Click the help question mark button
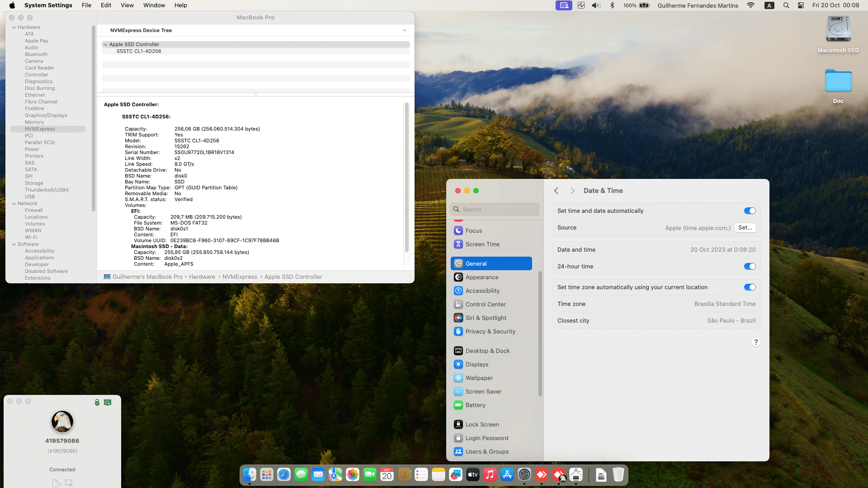This screenshot has height=488, width=868. (x=755, y=342)
